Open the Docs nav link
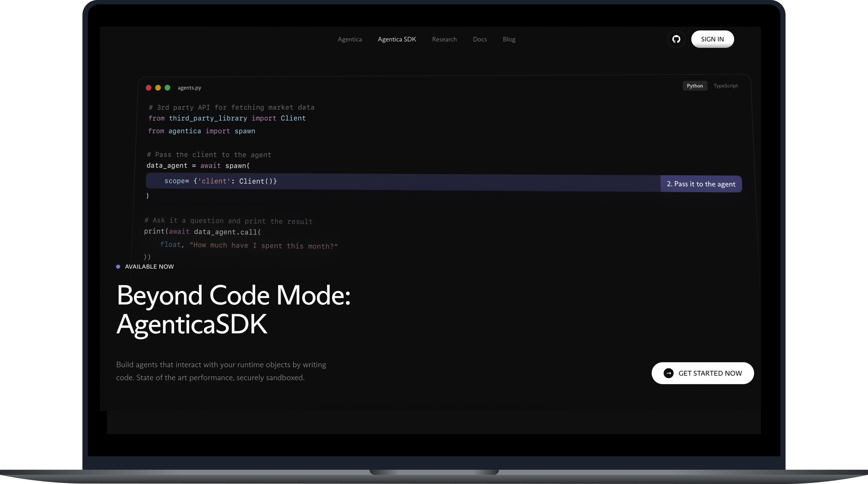 point(480,39)
